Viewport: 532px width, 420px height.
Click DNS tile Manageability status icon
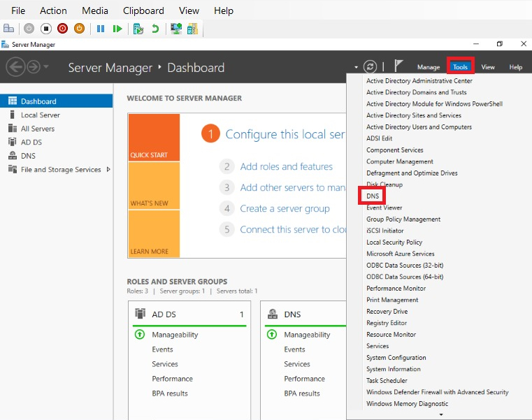pos(272,335)
